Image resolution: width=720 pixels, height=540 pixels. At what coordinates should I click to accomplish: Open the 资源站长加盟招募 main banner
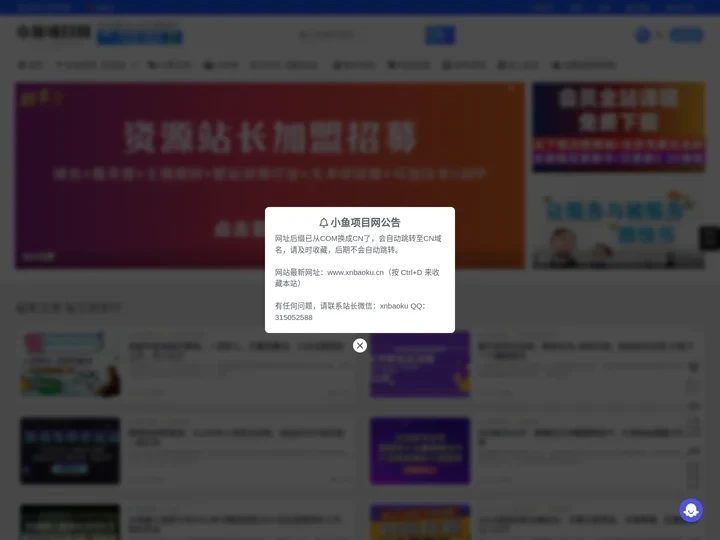pos(270,175)
